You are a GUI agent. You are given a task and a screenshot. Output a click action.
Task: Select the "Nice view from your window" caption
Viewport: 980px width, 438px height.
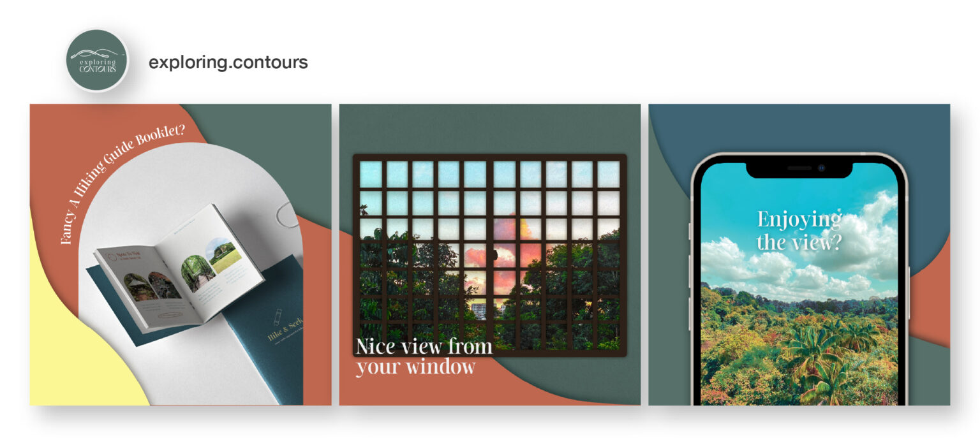(424, 356)
